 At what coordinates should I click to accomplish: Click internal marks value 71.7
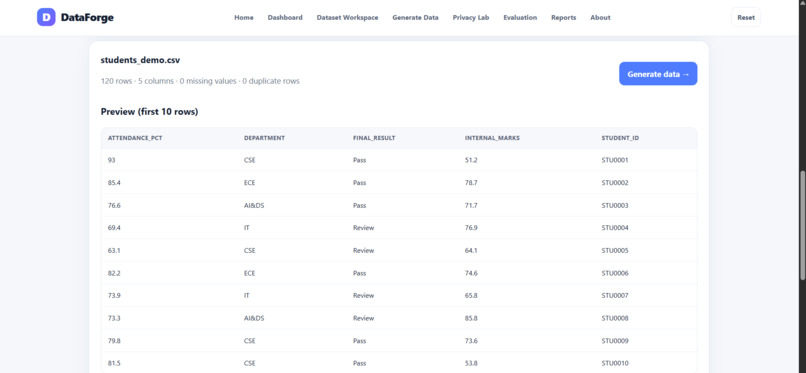coord(471,206)
